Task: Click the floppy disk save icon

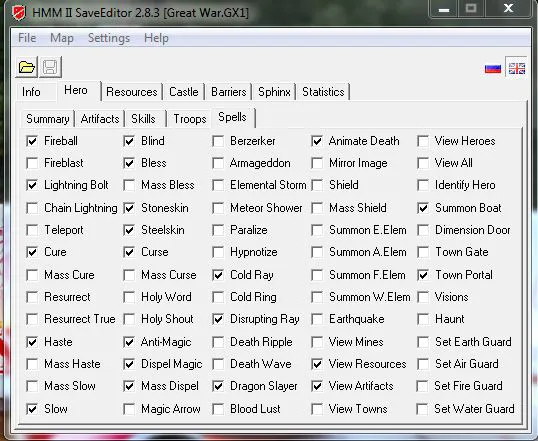Action: click(50, 67)
